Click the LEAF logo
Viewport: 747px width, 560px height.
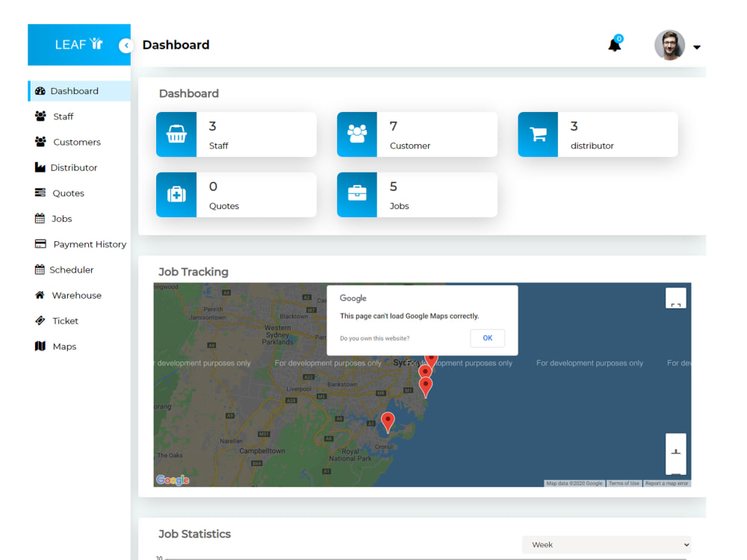click(78, 44)
